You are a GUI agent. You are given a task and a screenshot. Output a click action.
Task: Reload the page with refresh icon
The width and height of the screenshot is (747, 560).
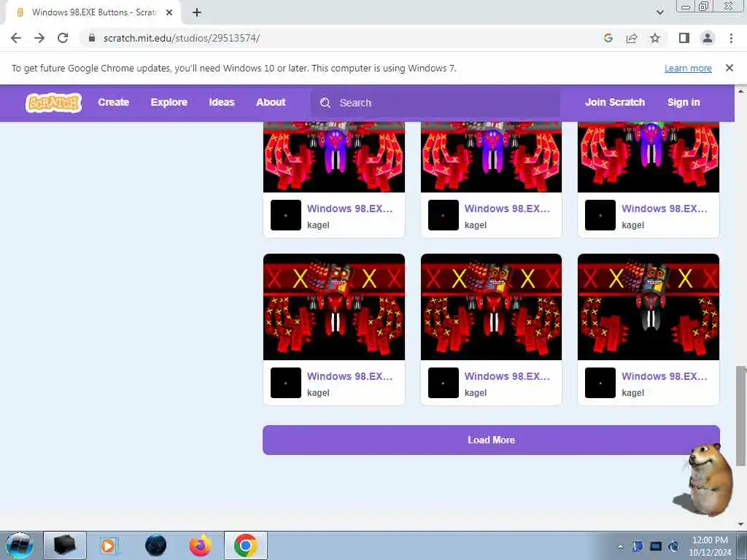tap(63, 38)
